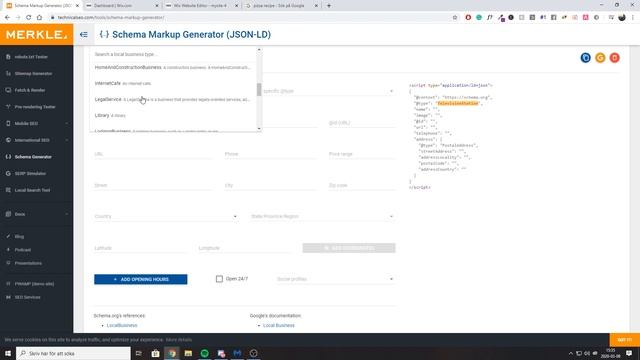
Task: Click the URL input field
Action: (x=153, y=154)
